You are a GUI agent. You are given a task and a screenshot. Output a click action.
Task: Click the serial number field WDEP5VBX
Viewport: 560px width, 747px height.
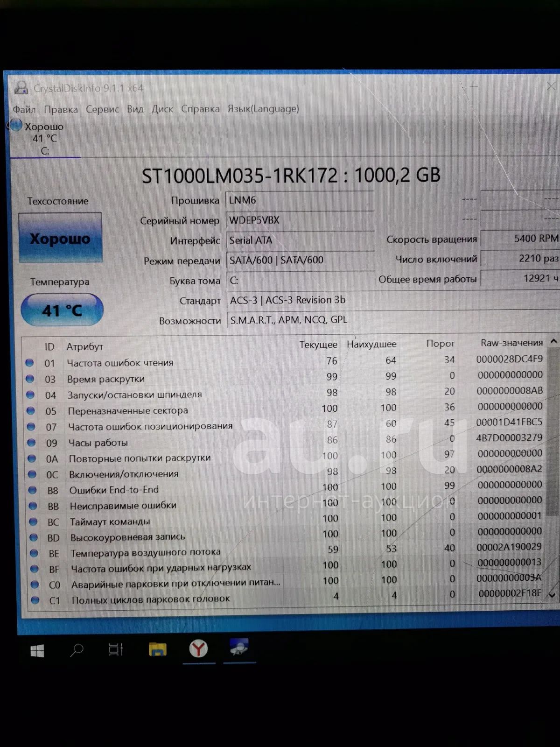click(x=300, y=220)
